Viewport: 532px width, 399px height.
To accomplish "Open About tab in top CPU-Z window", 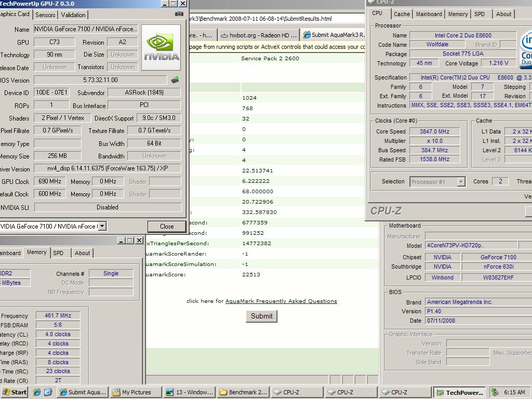I will pyautogui.click(x=503, y=14).
